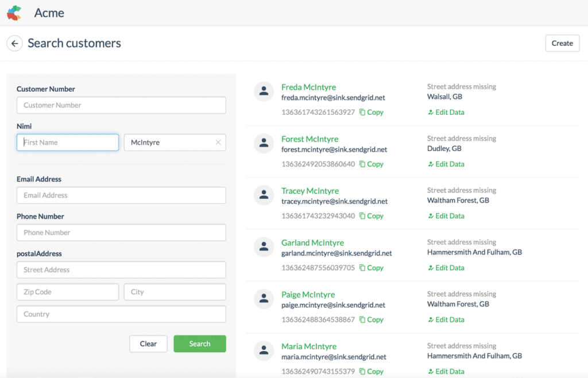Click Tracey McIntyre's avatar icon
The image size is (588, 378).
(264, 195)
